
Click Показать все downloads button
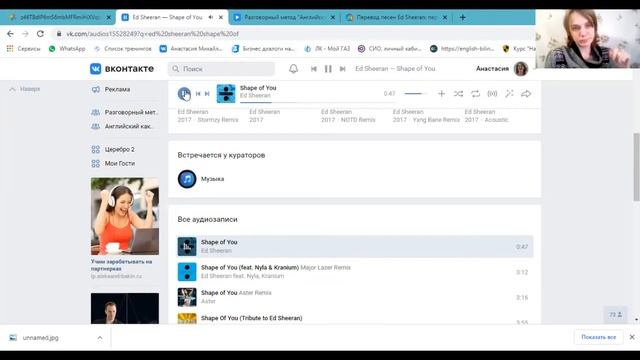[598, 337]
